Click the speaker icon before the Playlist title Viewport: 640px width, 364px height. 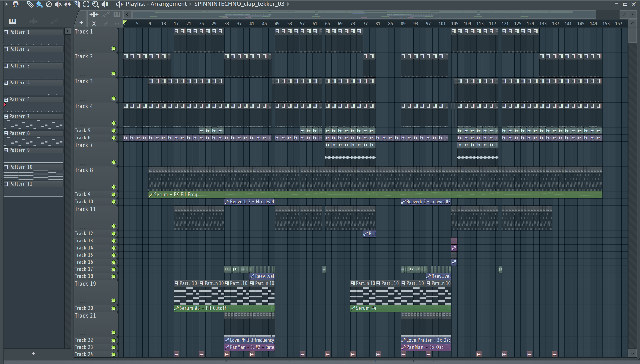(119, 4)
